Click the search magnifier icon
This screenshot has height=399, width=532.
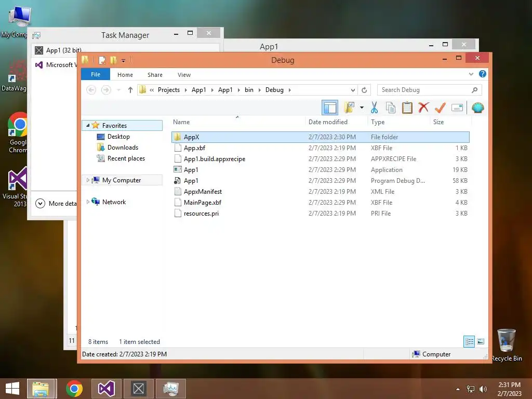[x=475, y=90]
